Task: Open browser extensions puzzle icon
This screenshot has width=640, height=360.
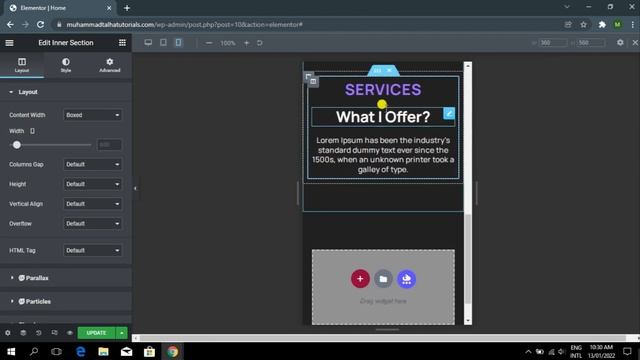Action: coord(602,24)
